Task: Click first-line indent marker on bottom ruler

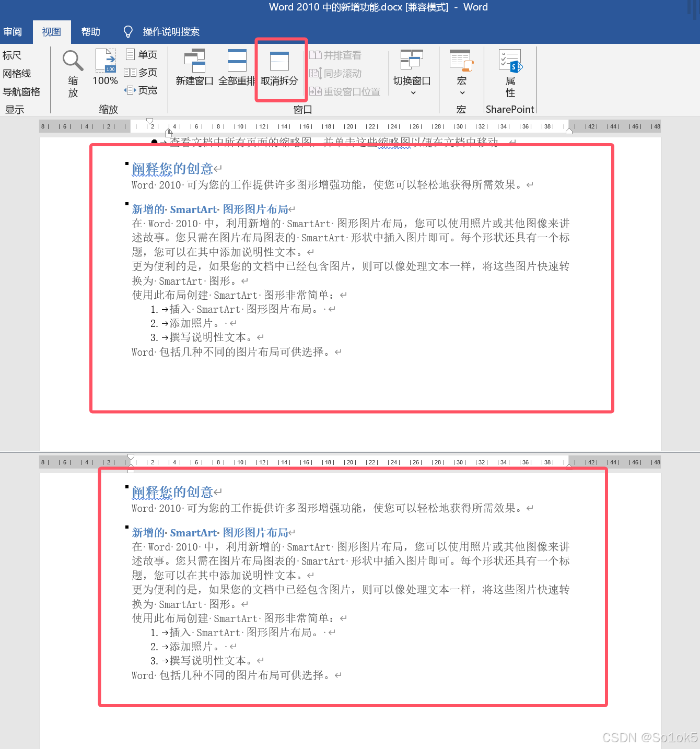Action: point(131,458)
